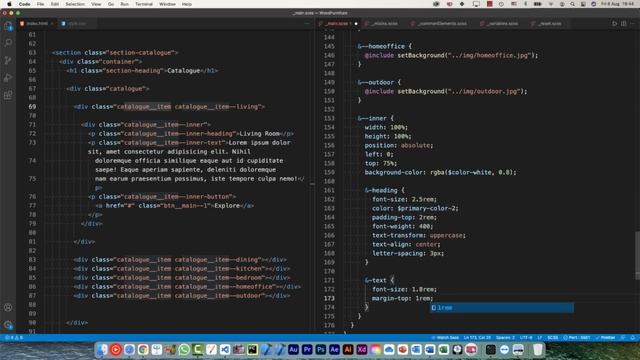Screen dimensions: 640x360
Task: Open the Trash in the Dock
Action: [538, 349]
